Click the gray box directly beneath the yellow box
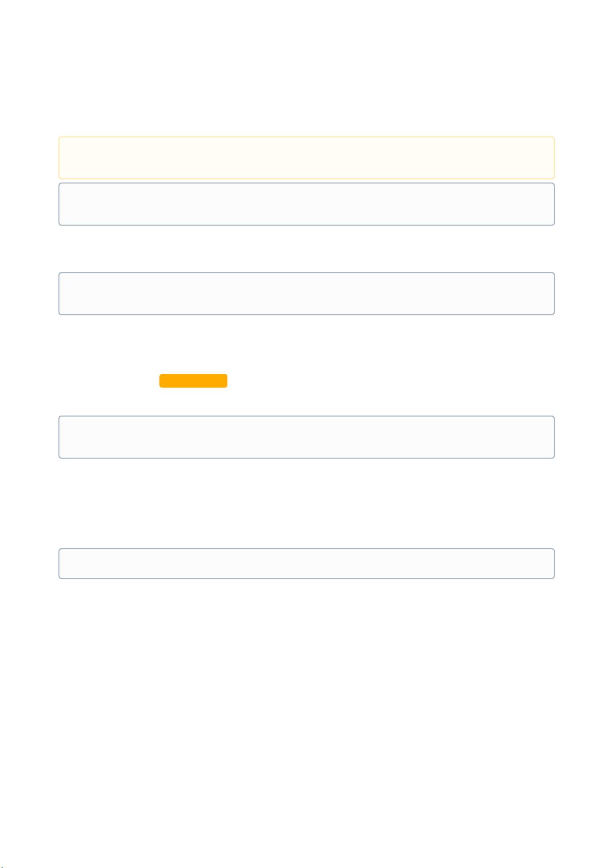Screen dimensions: 614x868 [x=306, y=204]
